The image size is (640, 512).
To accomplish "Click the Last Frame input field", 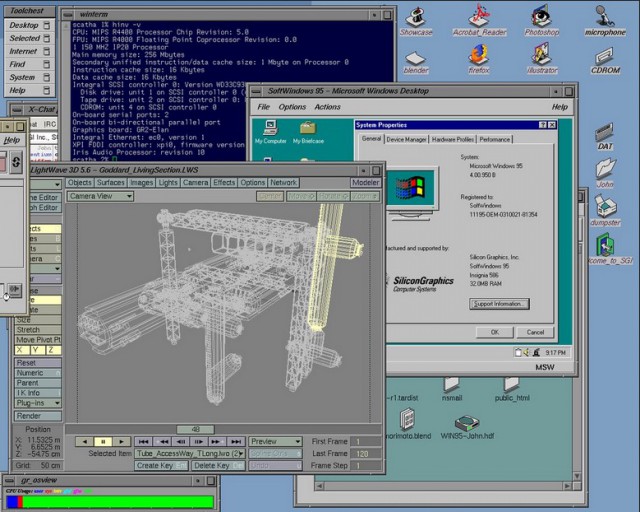I will click(366, 454).
